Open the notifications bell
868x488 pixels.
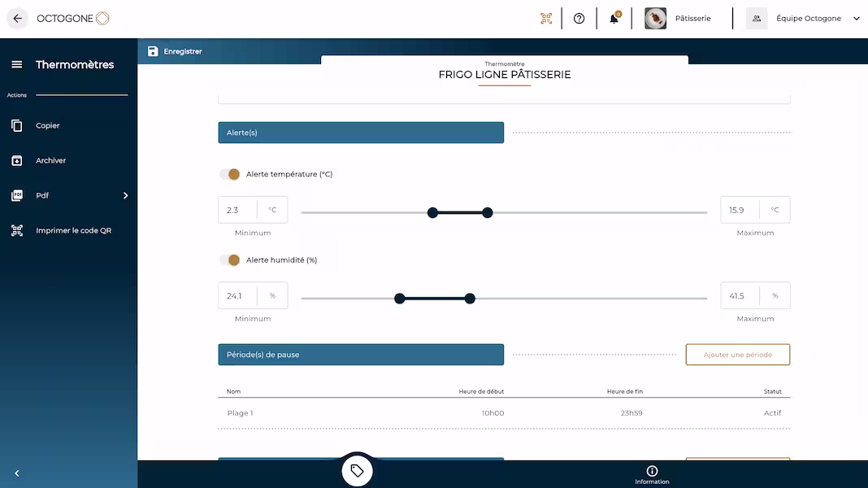[614, 19]
